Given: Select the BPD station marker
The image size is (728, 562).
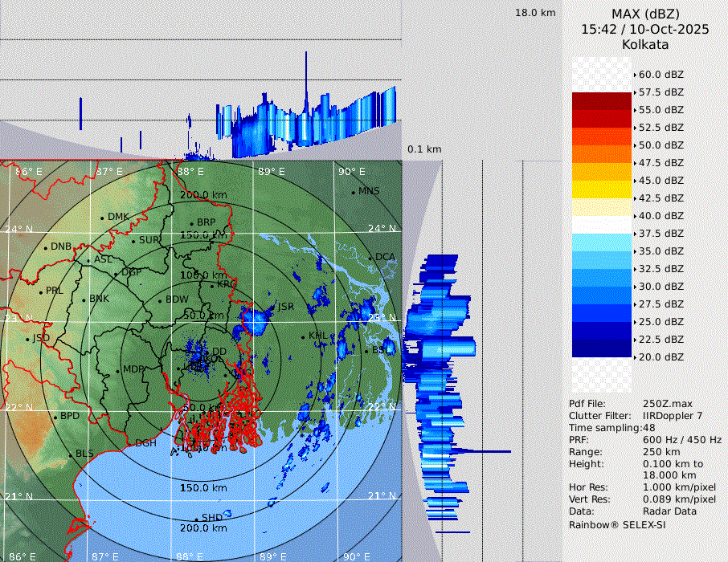Looking at the screenshot, I should point(55,417).
